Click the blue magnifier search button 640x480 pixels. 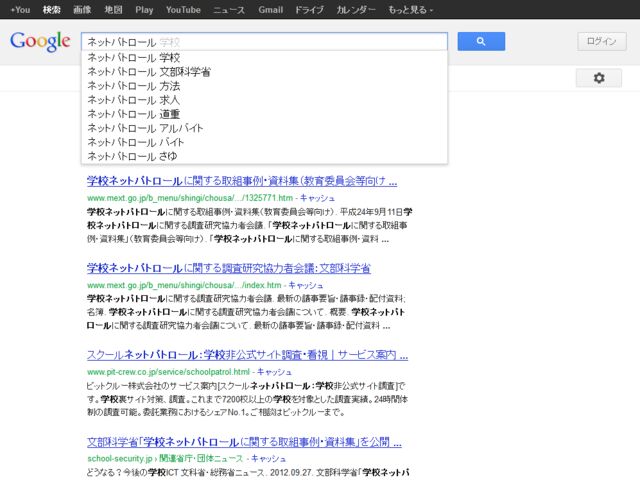pos(481,41)
